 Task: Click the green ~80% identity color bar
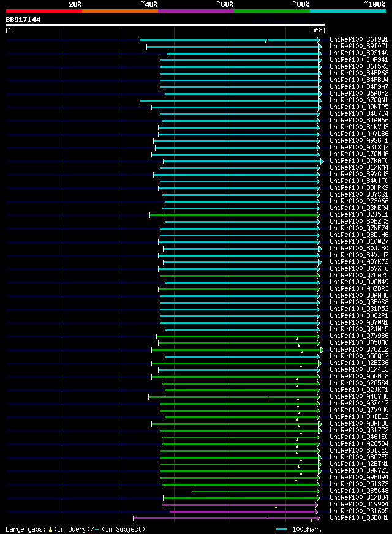pyautogui.click(x=272, y=11)
